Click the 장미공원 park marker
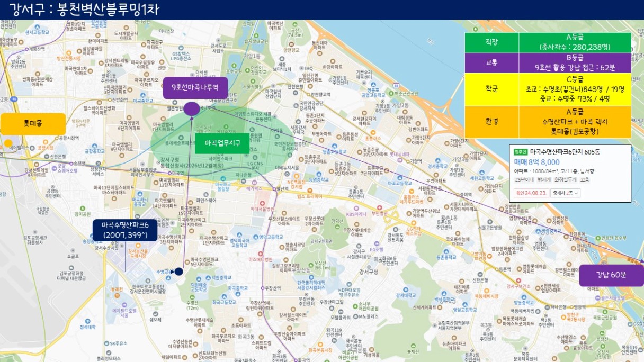 tap(82, 209)
